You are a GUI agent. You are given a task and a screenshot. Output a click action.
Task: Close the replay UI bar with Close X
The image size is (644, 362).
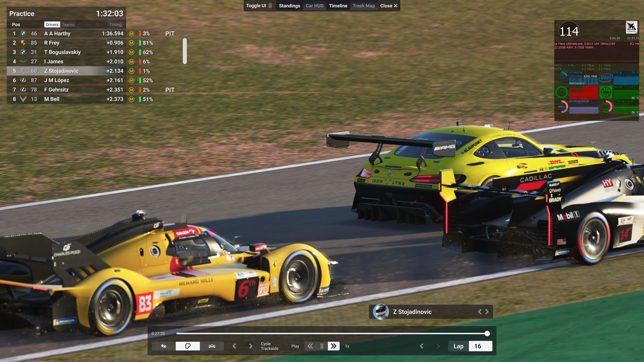tap(389, 6)
